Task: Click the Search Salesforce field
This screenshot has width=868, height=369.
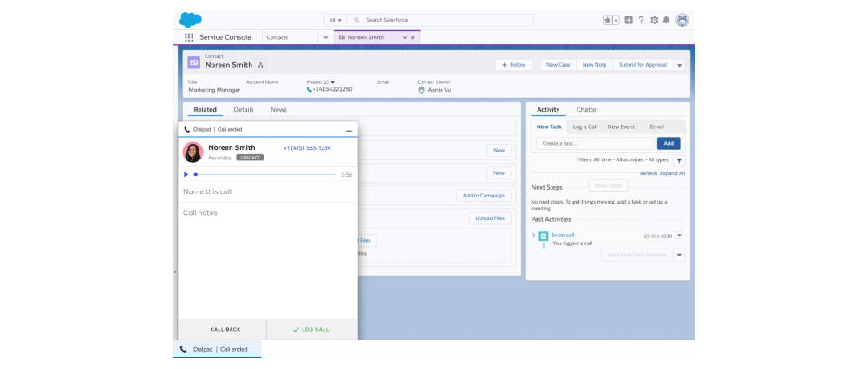Action: [x=441, y=20]
